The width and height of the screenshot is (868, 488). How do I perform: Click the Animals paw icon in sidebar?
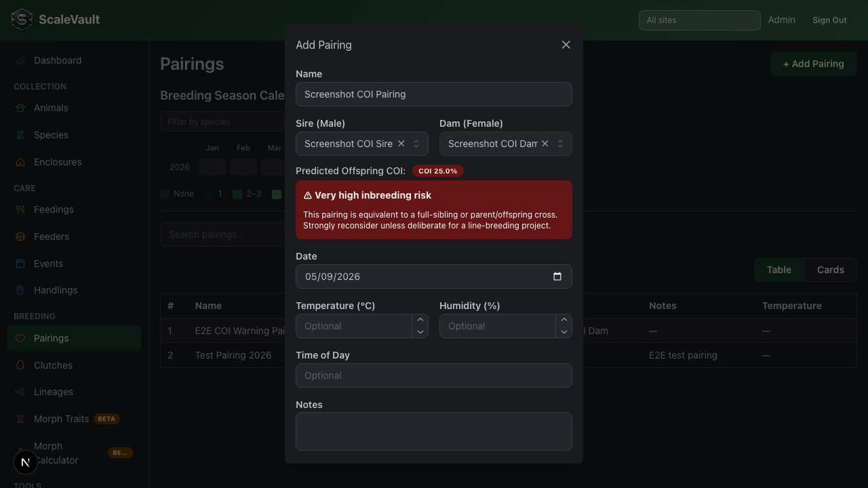click(20, 108)
